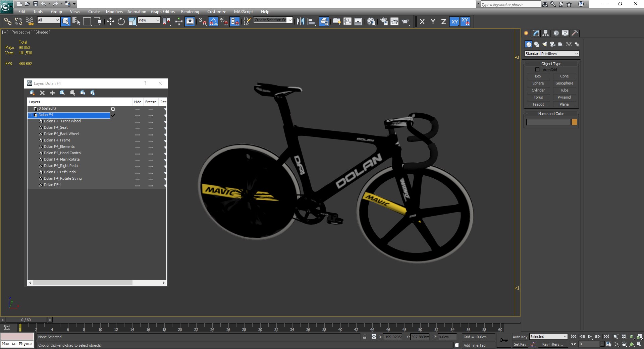Open the Modifiers menu

tap(114, 12)
